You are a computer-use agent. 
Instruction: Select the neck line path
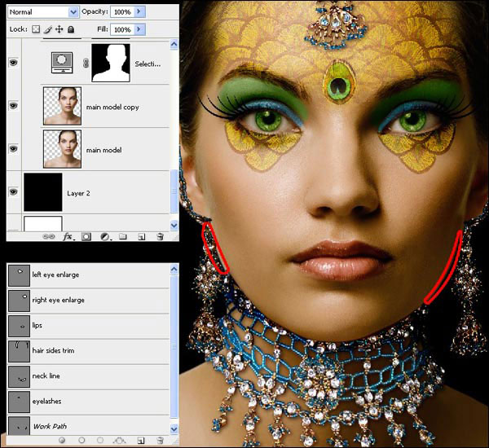click(x=88, y=376)
